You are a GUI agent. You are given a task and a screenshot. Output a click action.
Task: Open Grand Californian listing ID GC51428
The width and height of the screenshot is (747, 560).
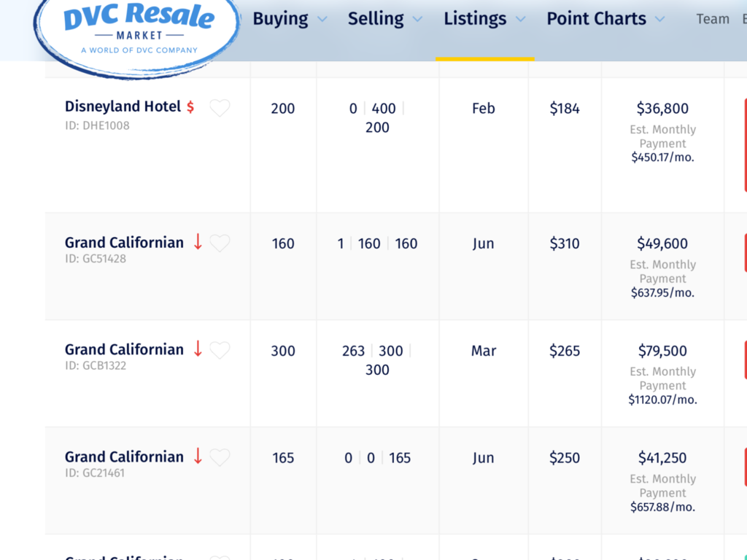(x=124, y=243)
